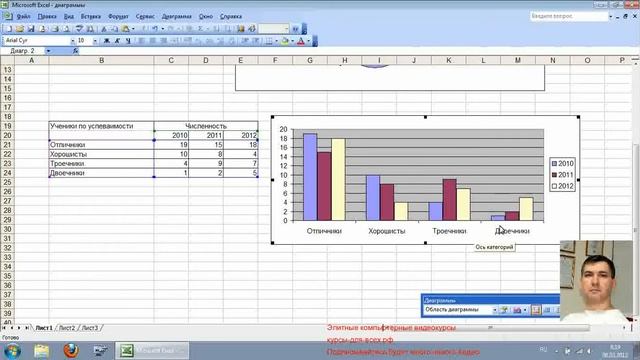This screenshot has width=640, height=360.
Task: Toggle the Drawing toolbar icon
Action: coord(252,29)
